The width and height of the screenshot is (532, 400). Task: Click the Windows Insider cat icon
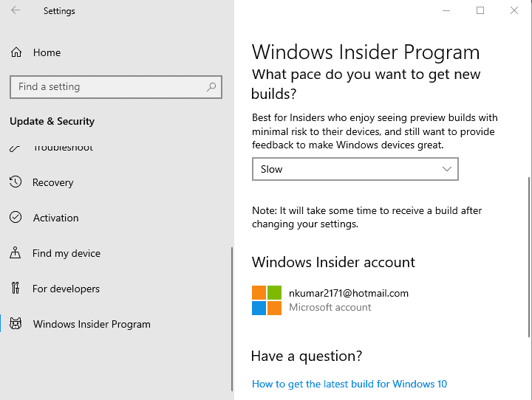tap(16, 324)
